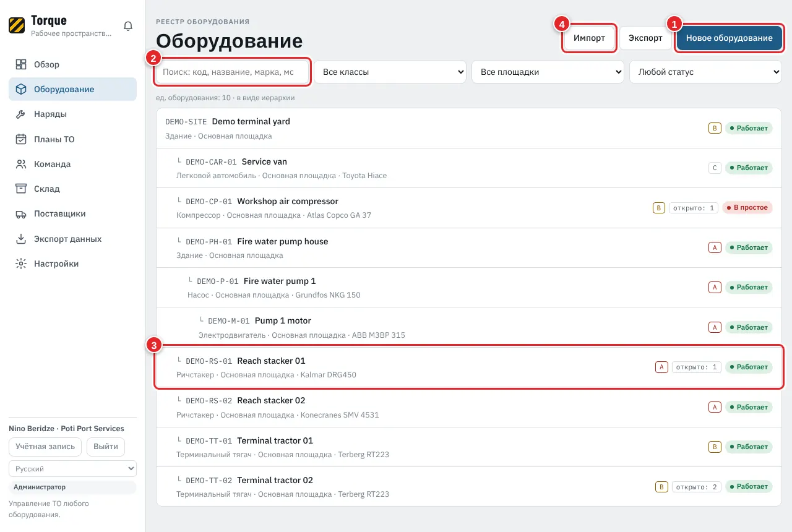
Task: Click the Склад archive box icon
Action: coord(21,189)
